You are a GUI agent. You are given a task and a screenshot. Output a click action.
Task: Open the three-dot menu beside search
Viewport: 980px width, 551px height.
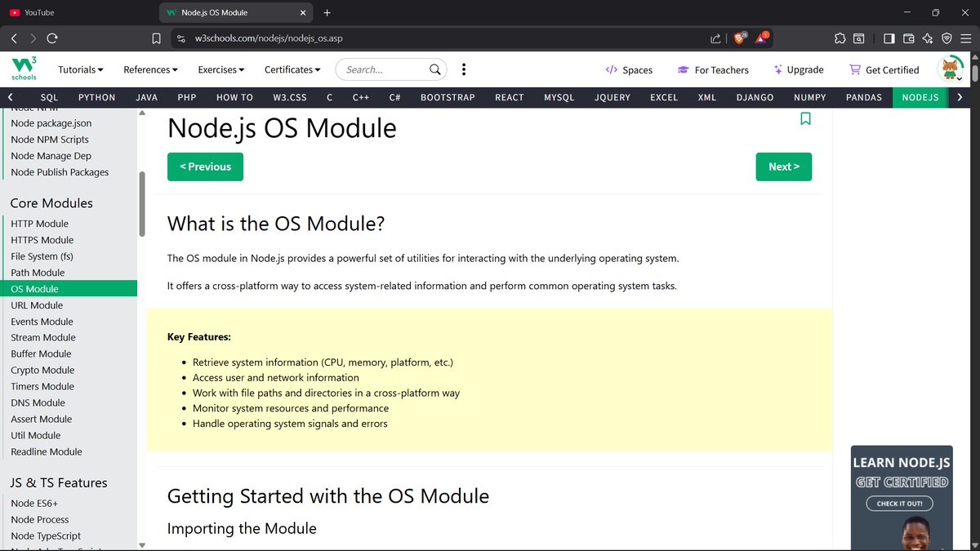[x=464, y=69]
